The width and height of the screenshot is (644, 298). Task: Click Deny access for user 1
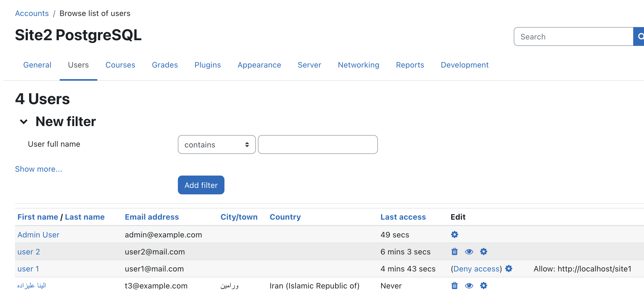point(476,269)
